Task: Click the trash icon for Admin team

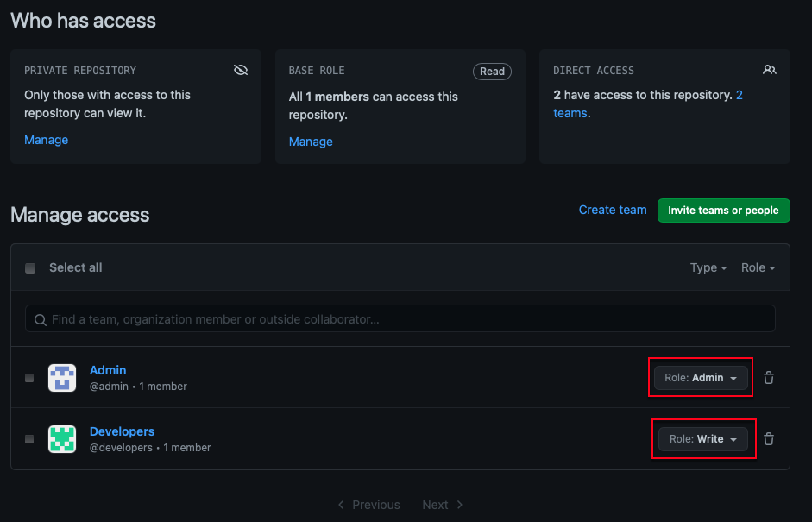Action: 769,378
